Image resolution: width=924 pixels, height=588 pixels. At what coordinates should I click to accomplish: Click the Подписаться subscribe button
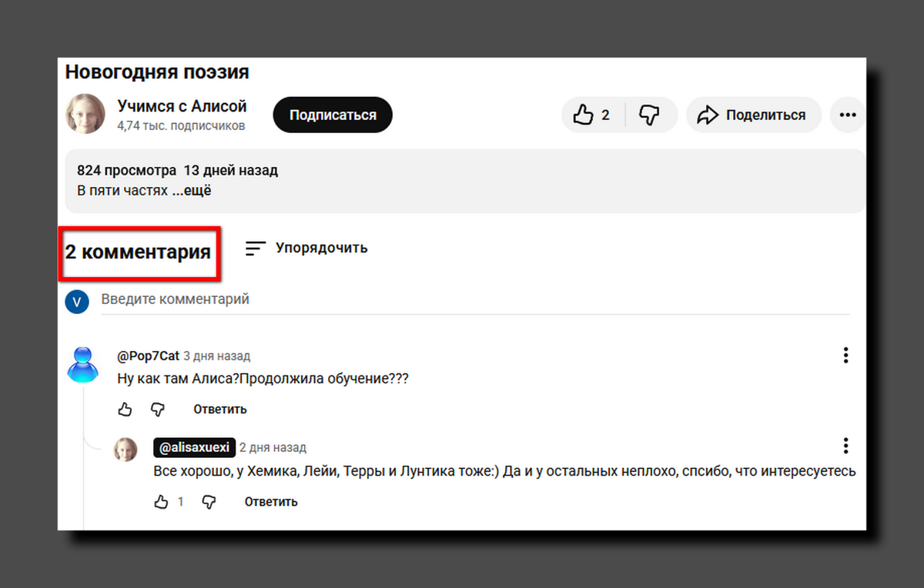(x=333, y=115)
